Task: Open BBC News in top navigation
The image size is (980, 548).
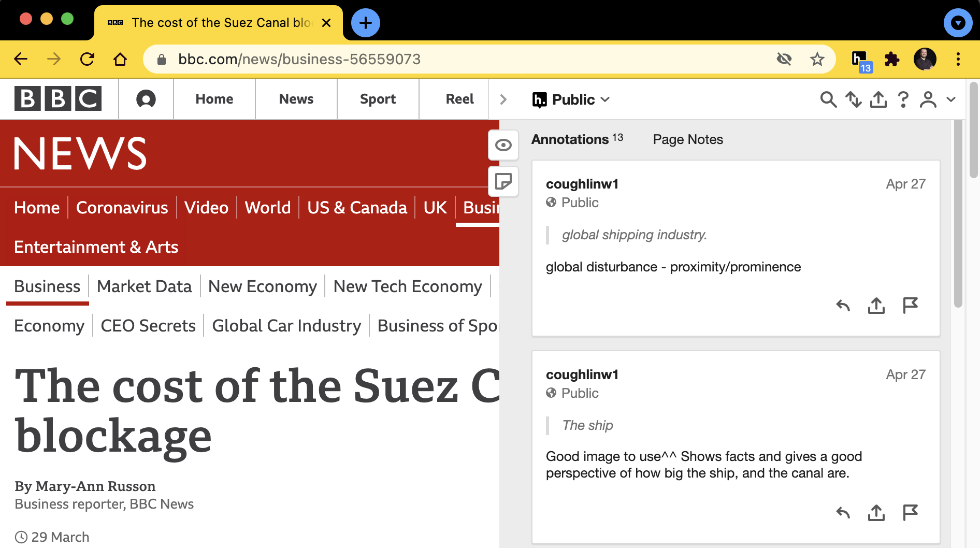Action: click(x=296, y=99)
